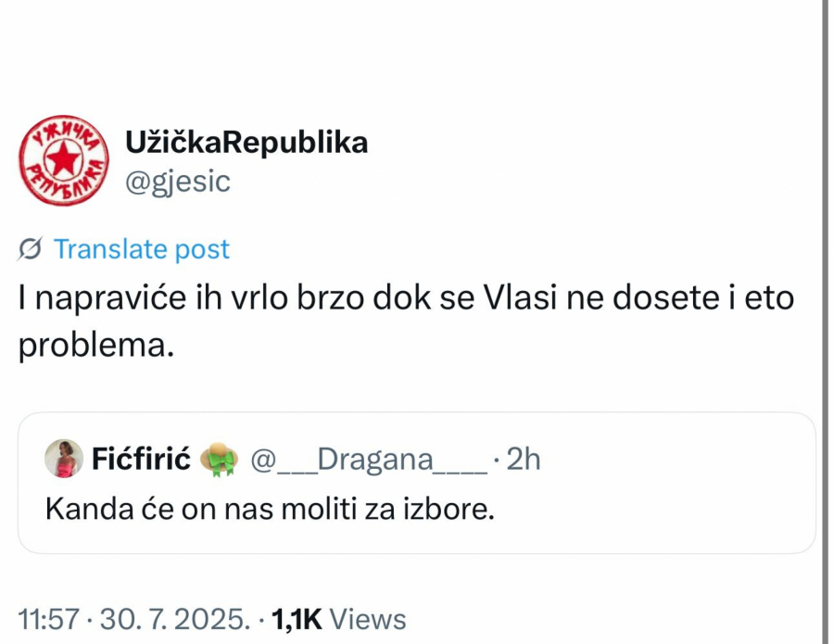
Task: Open UžičkaRepublika's profile avatar
Action: click(63, 158)
